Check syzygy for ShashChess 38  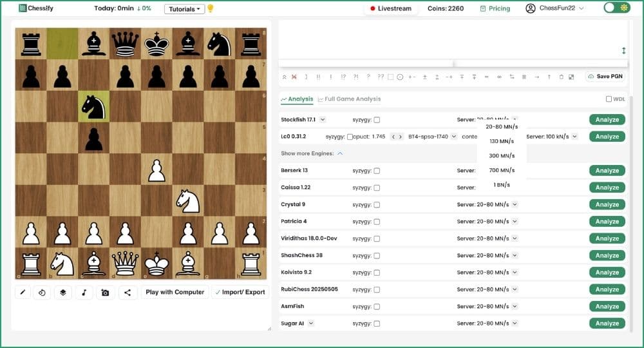point(377,256)
